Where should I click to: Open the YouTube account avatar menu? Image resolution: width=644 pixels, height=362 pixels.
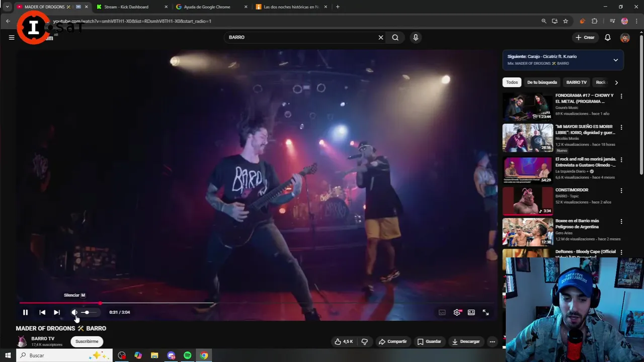tap(625, 37)
